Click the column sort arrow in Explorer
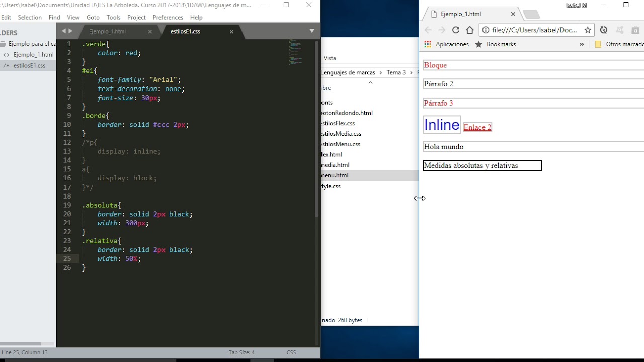The image size is (644, 362). pos(370,83)
